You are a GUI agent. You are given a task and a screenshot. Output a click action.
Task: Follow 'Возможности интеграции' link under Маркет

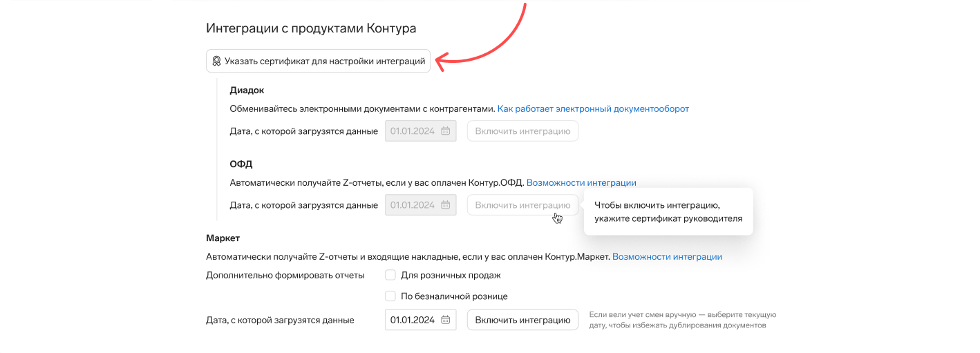pos(667,257)
